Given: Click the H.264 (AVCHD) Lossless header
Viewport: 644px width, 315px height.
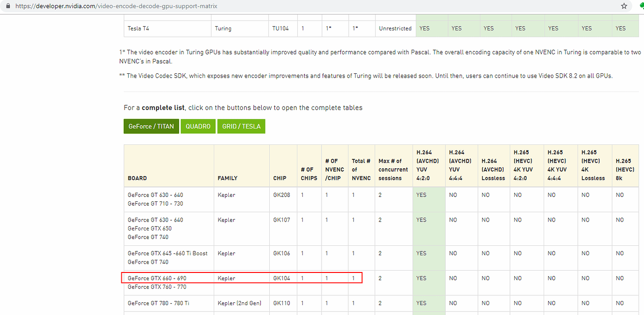Looking at the screenshot, I should pyautogui.click(x=493, y=165).
